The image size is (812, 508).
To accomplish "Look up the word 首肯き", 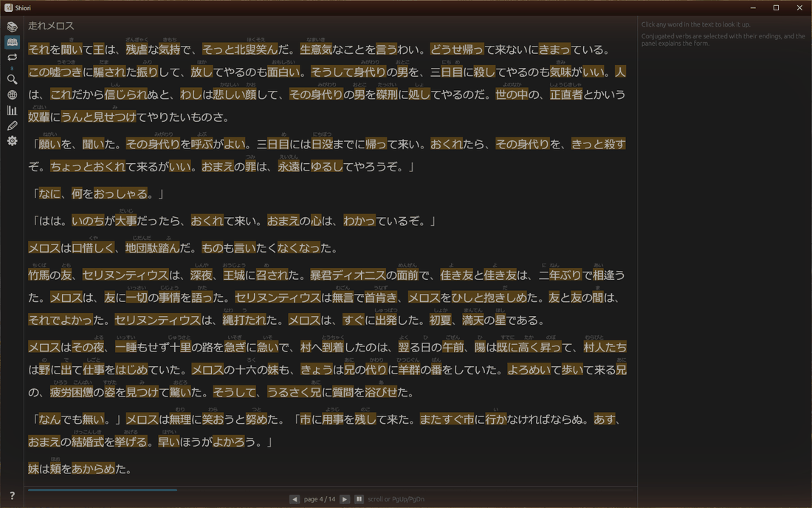I will 381,298.
